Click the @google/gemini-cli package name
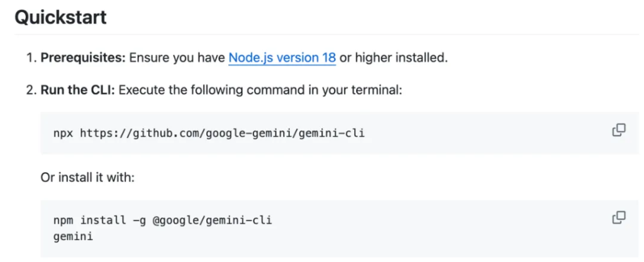 (x=212, y=221)
